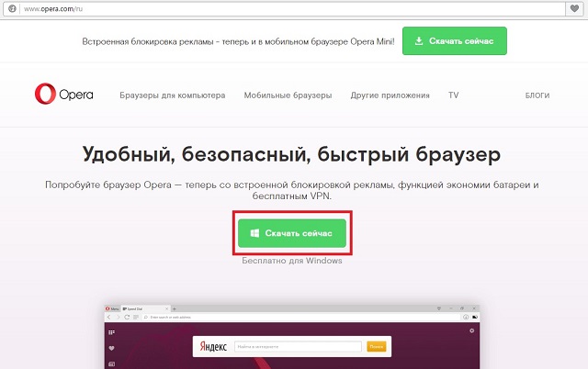Click the heading Удобный, безопасный, быстрый браузер
Viewport: 588px width, 369px height.
(291, 154)
